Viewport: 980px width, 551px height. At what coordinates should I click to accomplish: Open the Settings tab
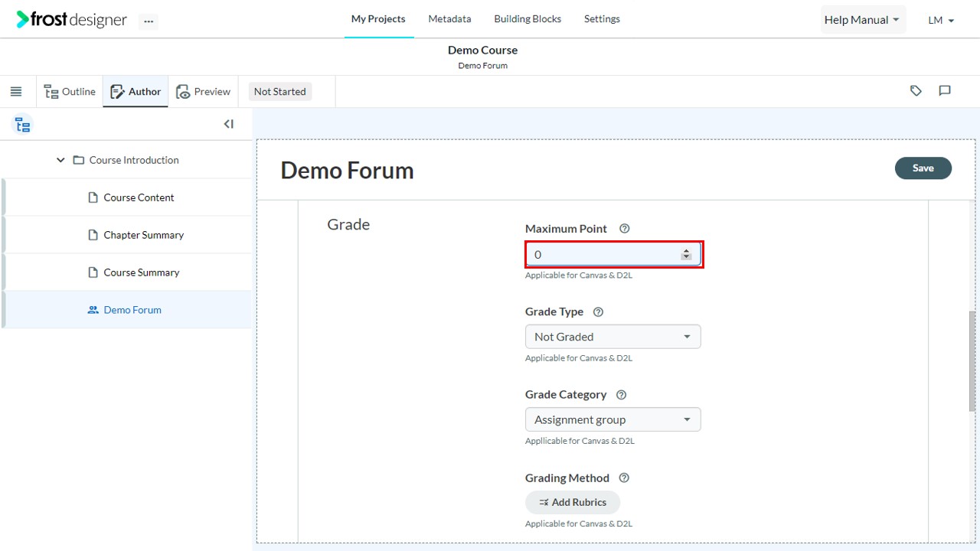coord(602,19)
